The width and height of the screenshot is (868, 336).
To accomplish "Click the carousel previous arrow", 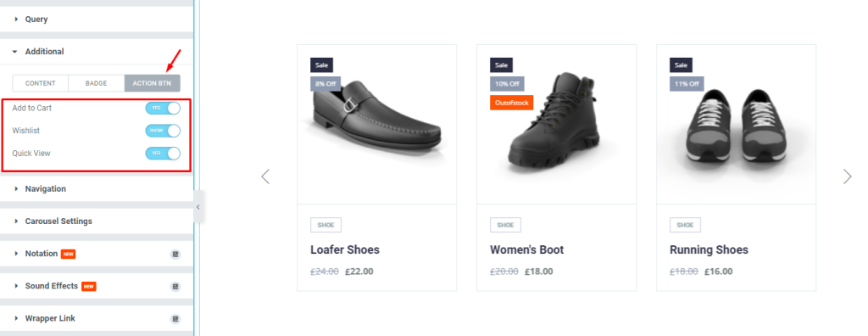I will [x=265, y=176].
